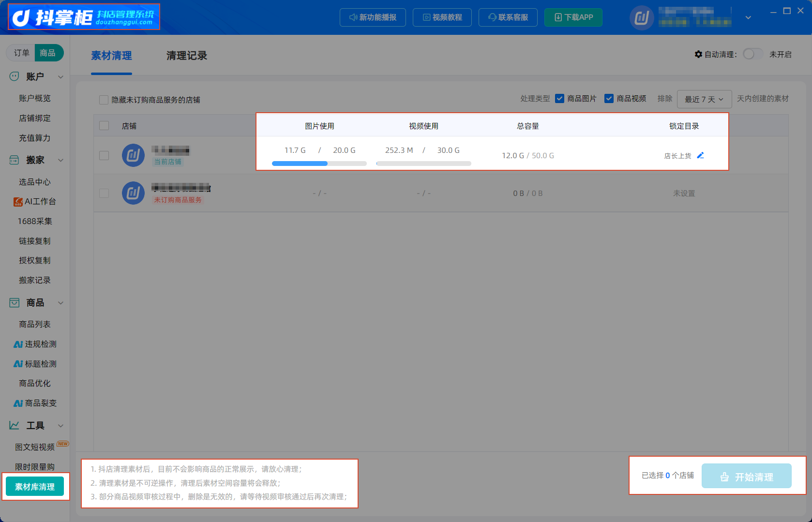Open AI 商品裂变 in the sidebar

pos(35,403)
